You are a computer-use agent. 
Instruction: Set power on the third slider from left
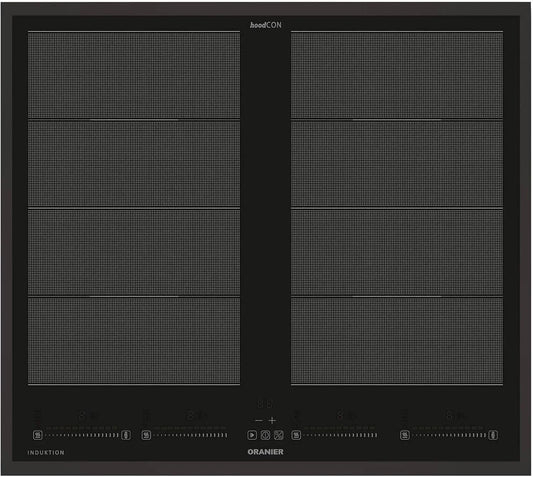340,435
